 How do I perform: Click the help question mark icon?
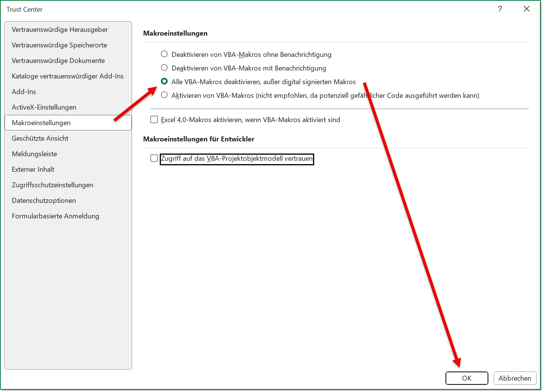tap(500, 9)
